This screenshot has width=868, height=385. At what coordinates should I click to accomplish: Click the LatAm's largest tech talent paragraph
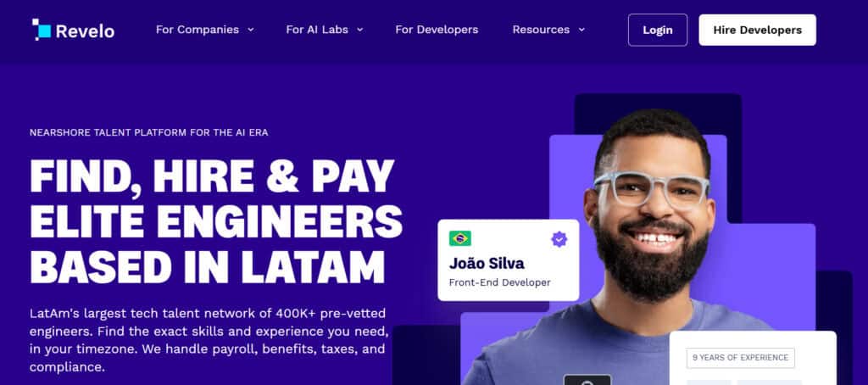coord(209,340)
